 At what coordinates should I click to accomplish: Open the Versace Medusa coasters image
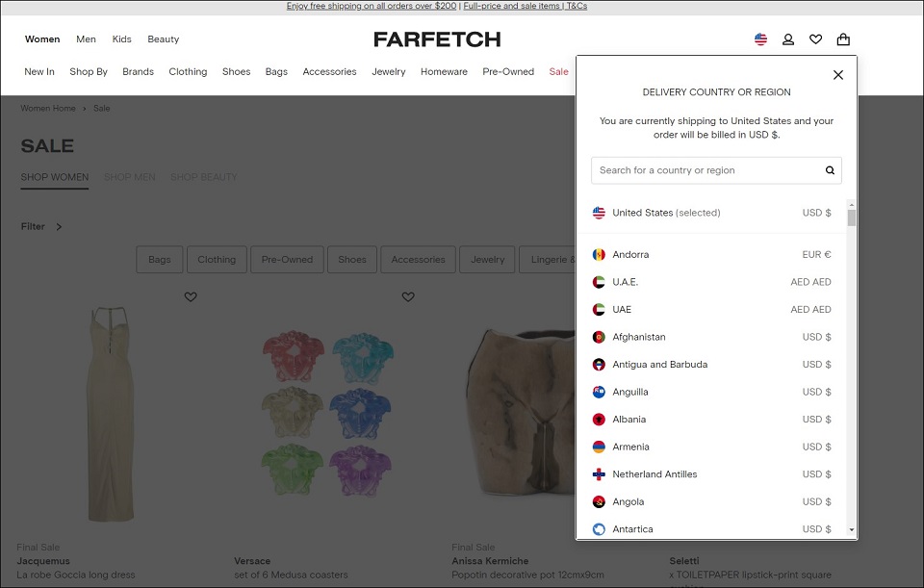(327, 414)
